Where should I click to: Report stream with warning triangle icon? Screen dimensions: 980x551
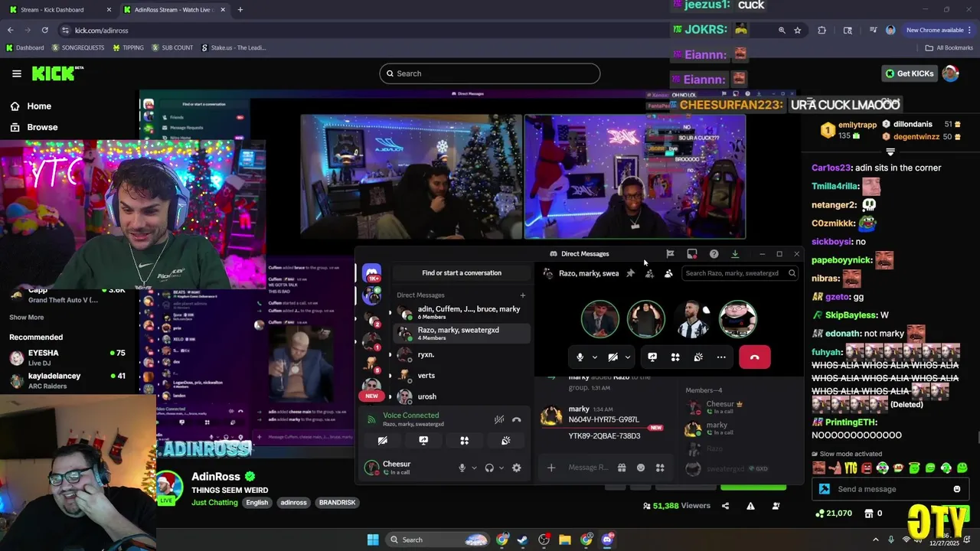750,506
